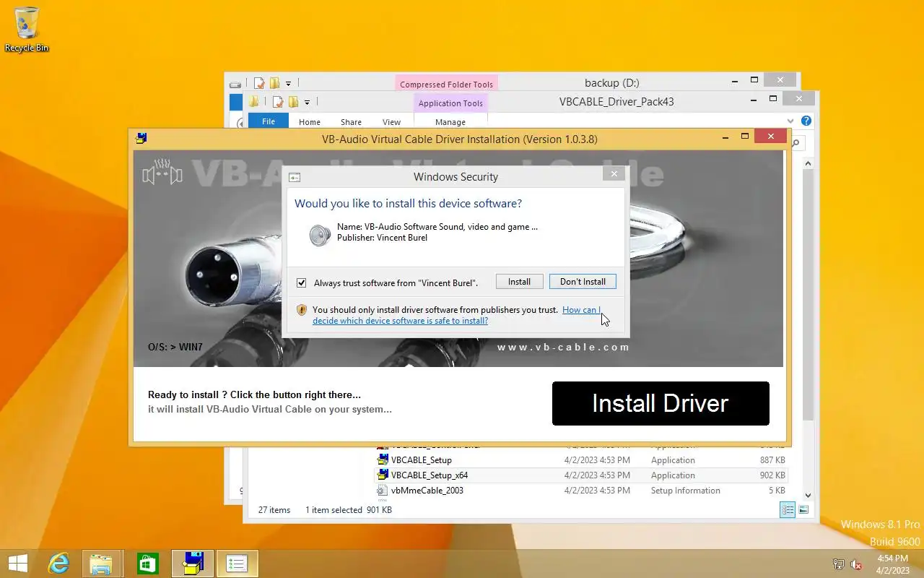Open the Share ribbon tab
The image size is (924, 578).
tap(352, 122)
